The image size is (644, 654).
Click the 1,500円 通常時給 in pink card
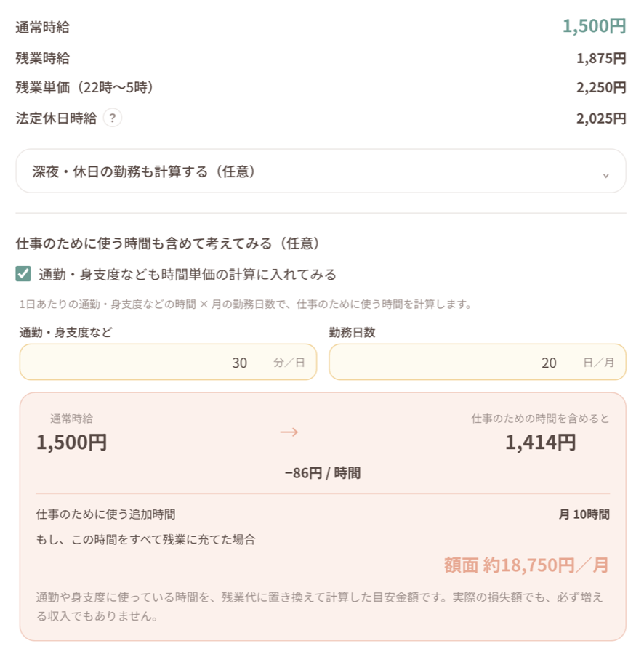[72, 442]
